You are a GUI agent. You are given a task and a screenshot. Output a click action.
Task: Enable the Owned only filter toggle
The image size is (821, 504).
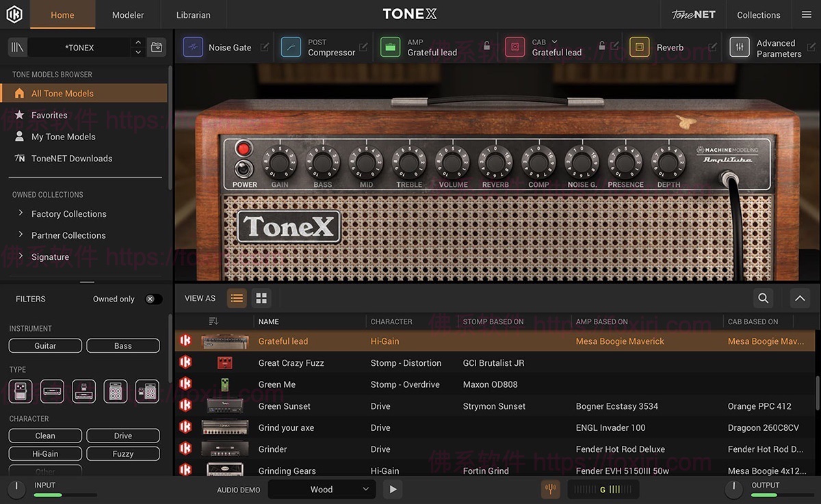pyautogui.click(x=153, y=299)
